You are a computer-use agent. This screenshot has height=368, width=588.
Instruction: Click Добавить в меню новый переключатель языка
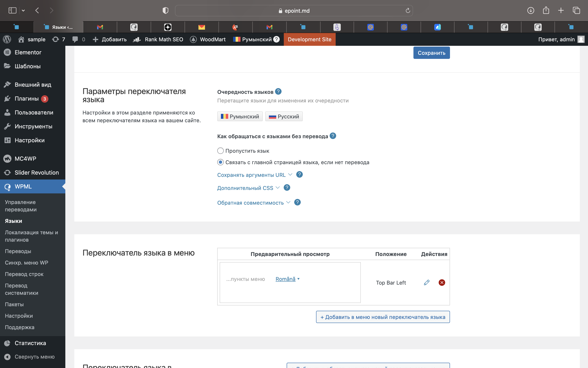coord(383,317)
